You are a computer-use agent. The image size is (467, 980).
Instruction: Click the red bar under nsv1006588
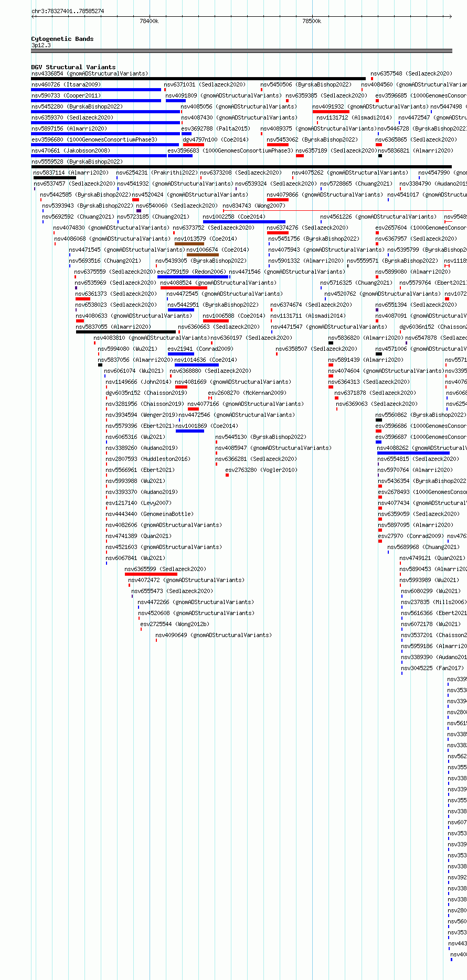[x=216, y=321]
